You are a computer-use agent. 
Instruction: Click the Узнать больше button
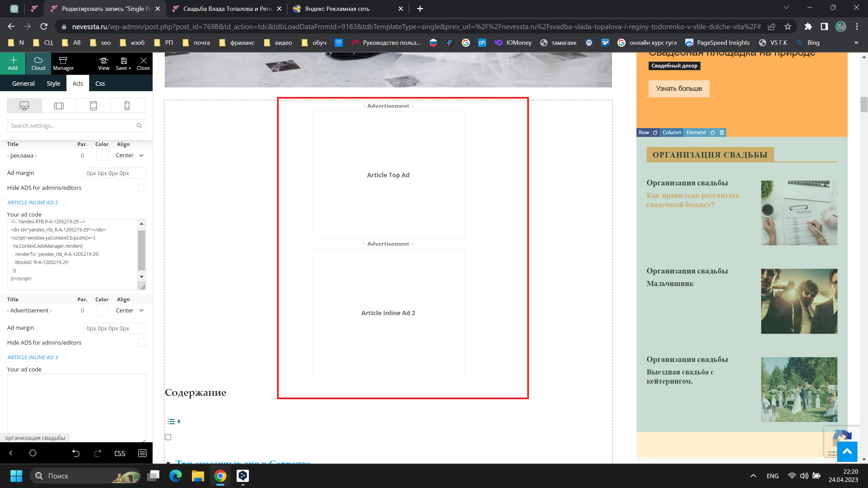point(679,89)
